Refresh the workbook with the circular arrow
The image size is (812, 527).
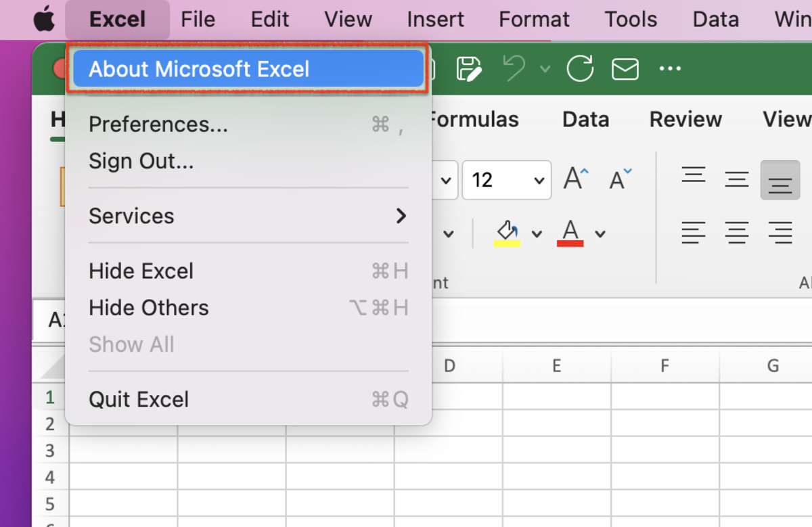coord(580,68)
